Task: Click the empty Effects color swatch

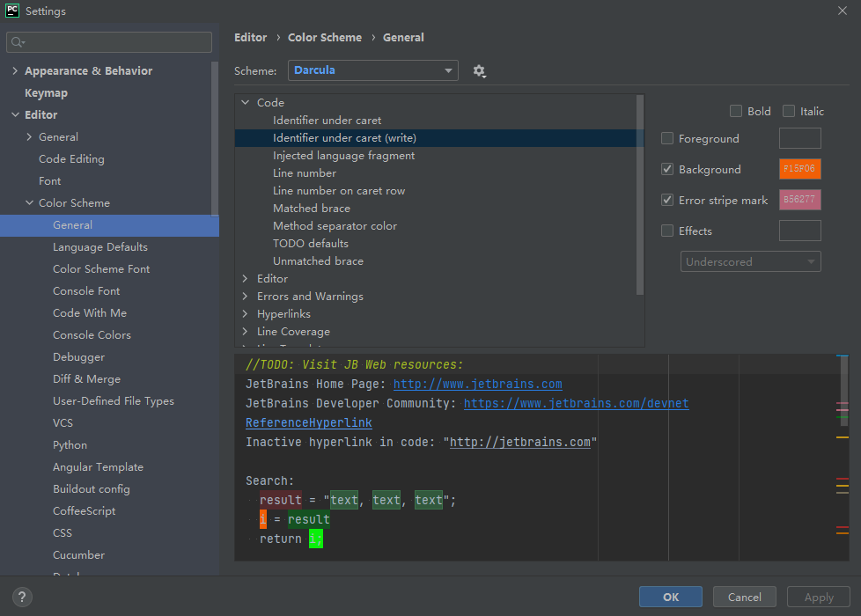Action: point(799,231)
